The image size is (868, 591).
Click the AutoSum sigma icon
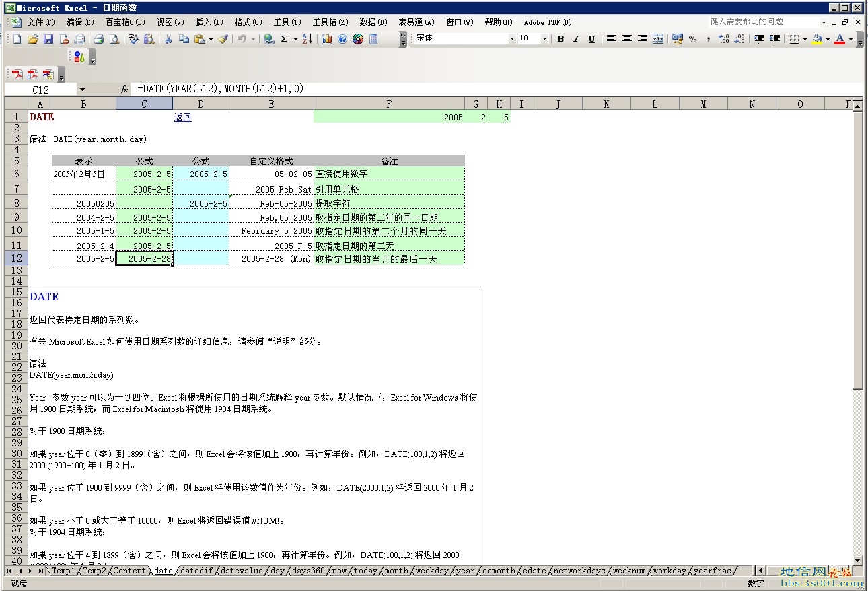point(284,39)
